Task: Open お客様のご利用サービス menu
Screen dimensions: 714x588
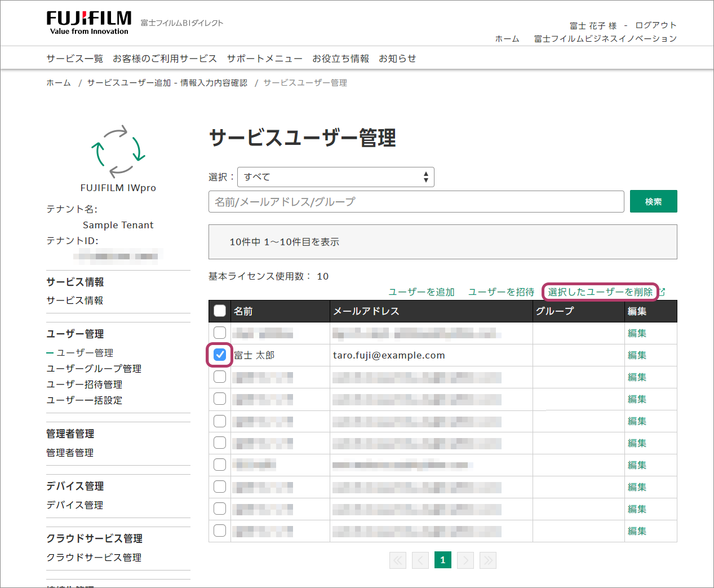Action: (165, 59)
